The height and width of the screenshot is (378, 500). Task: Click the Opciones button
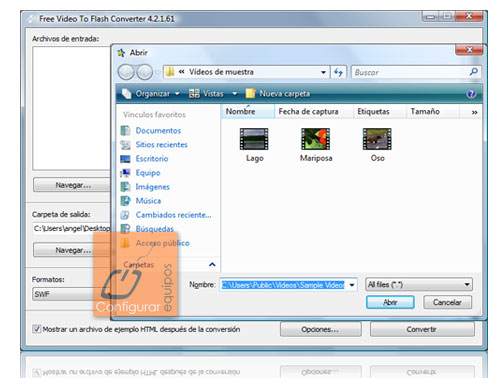click(x=320, y=329)
